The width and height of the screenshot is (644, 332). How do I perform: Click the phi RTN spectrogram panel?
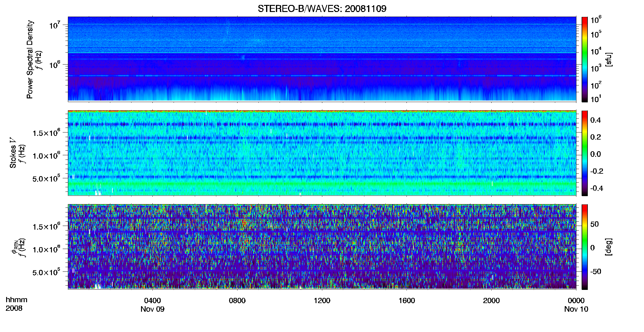pos(322,247)
